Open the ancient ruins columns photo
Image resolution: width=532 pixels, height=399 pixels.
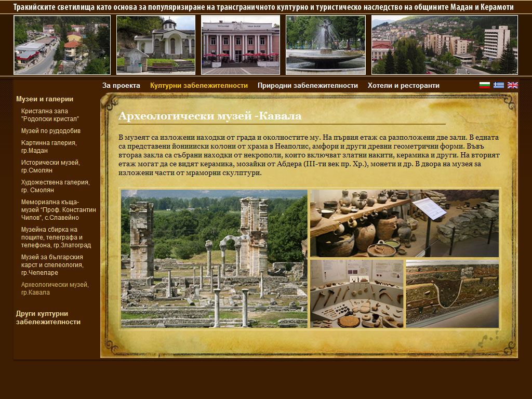click(214, 259)
